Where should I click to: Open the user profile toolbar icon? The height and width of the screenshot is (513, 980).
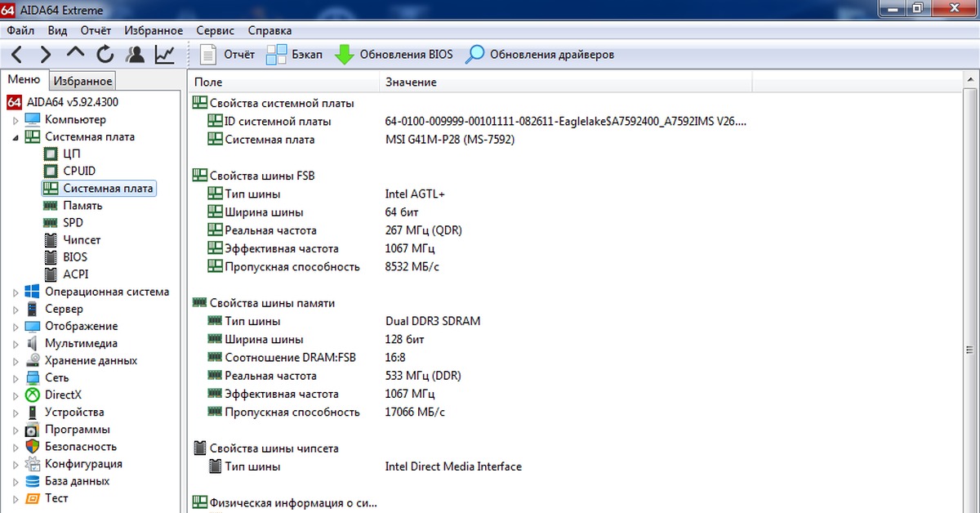(136, 55)
